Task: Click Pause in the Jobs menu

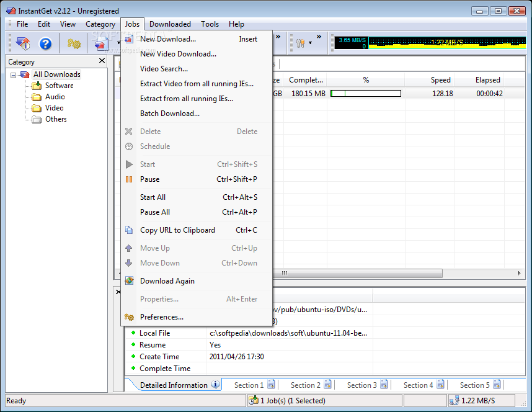Action: pos(197,179)
